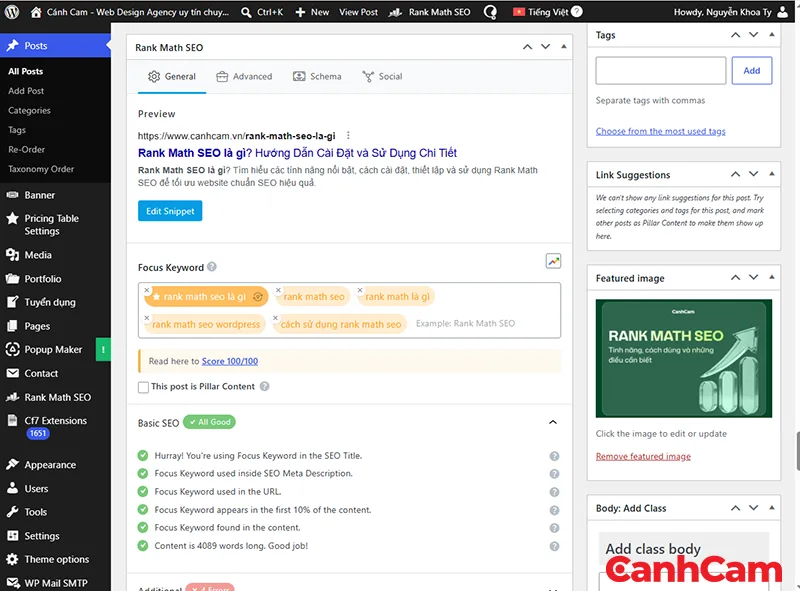Move Rank Math SEO panel down
Image resolution: width=800 pixels, height=591 pixels.
pyautogui.click(x=545, y=47)
